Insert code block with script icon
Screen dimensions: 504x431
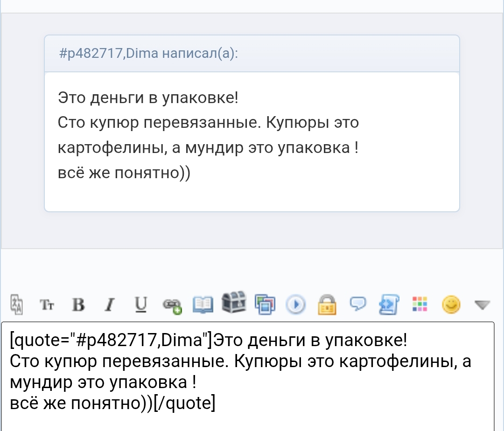click(x=389, y=305)
